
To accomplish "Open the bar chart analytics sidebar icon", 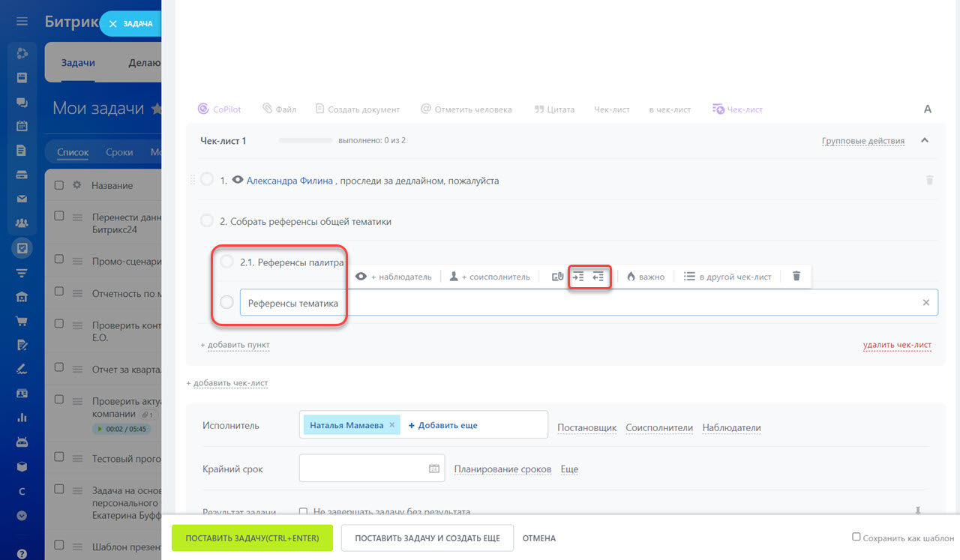I will click(x=22, y=418).
